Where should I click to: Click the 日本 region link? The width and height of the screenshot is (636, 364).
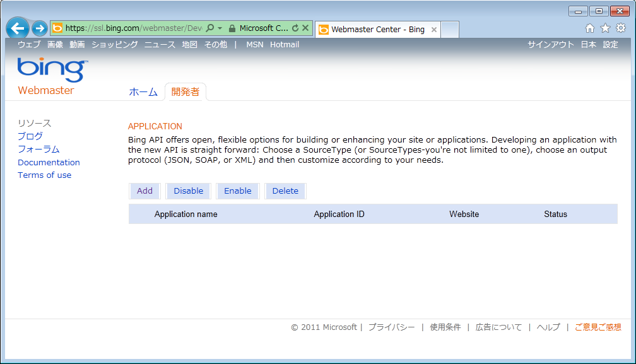click(589, 45)
